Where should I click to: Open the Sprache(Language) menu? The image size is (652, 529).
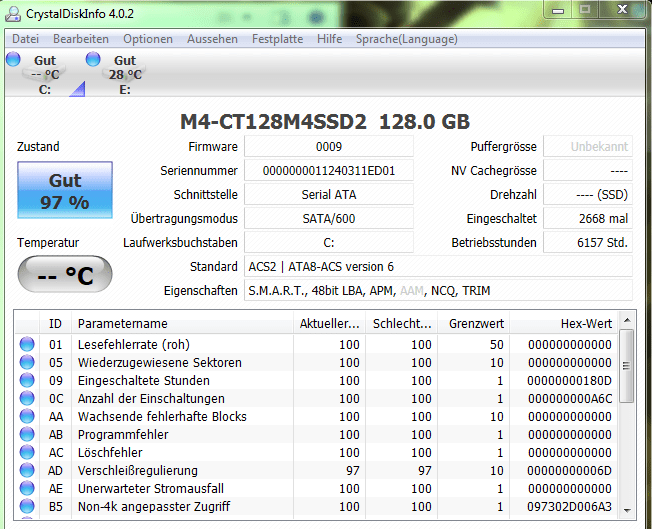407,39
